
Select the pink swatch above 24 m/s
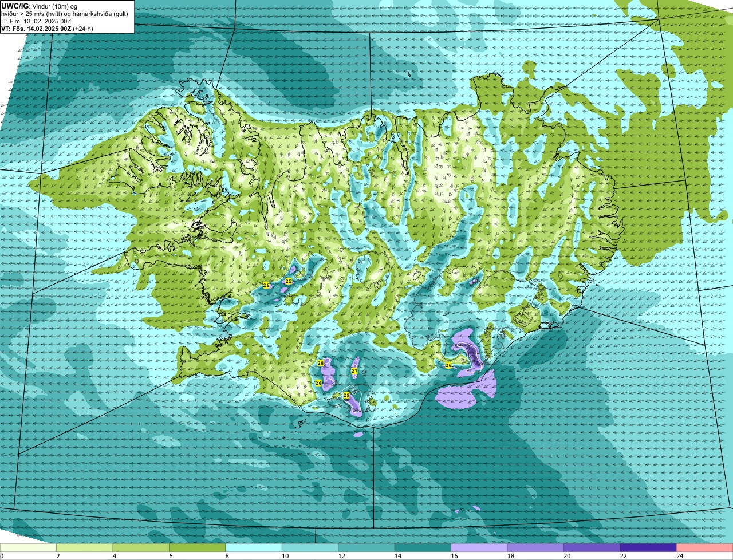pyautogui.click(x=705, y=547)
